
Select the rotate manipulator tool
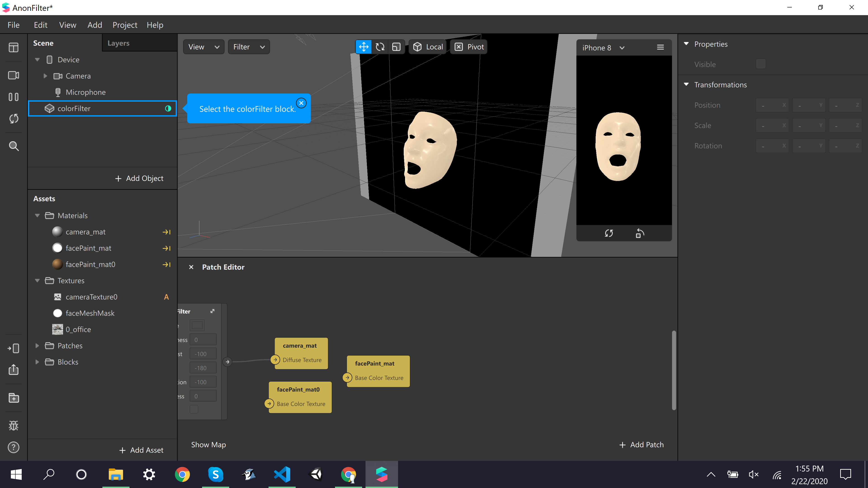(x=380, y=47)
